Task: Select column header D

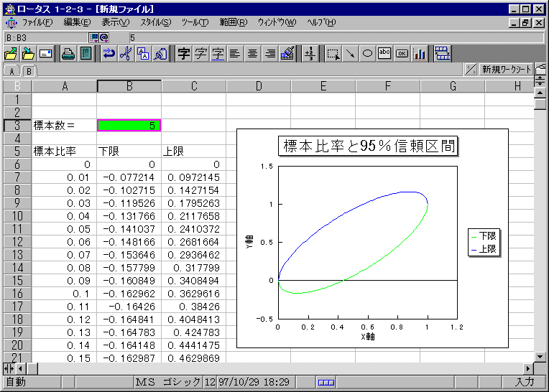Action: (259, 86)
